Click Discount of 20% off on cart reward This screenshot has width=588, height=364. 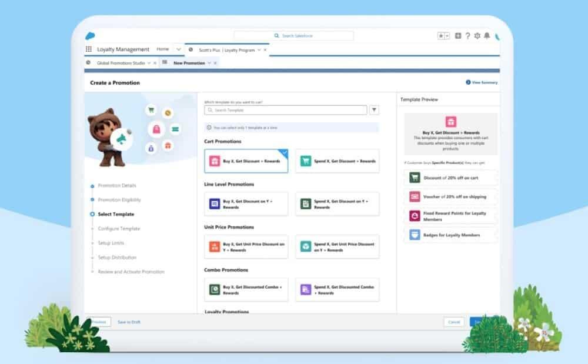tap(451, 178)
